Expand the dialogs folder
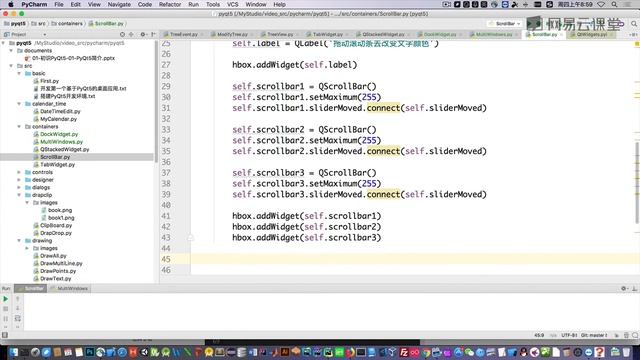 [x=19, y=187]
